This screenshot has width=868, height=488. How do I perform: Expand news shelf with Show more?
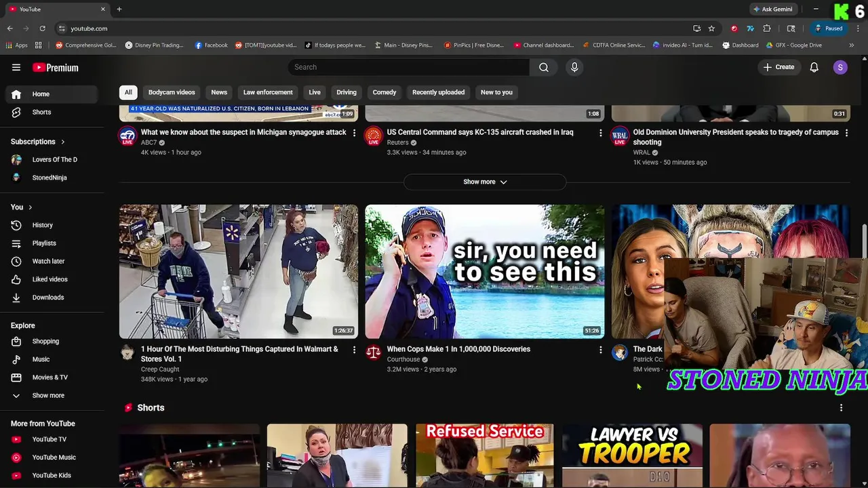pos(485,182)
